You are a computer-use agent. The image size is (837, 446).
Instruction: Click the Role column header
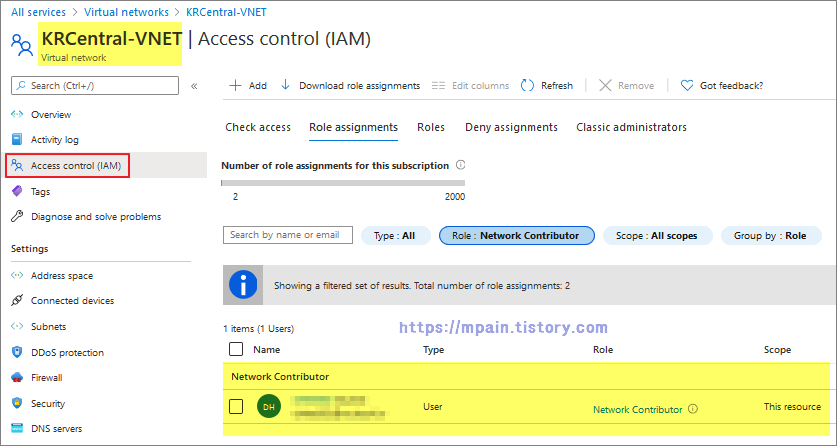pos(603,349)
